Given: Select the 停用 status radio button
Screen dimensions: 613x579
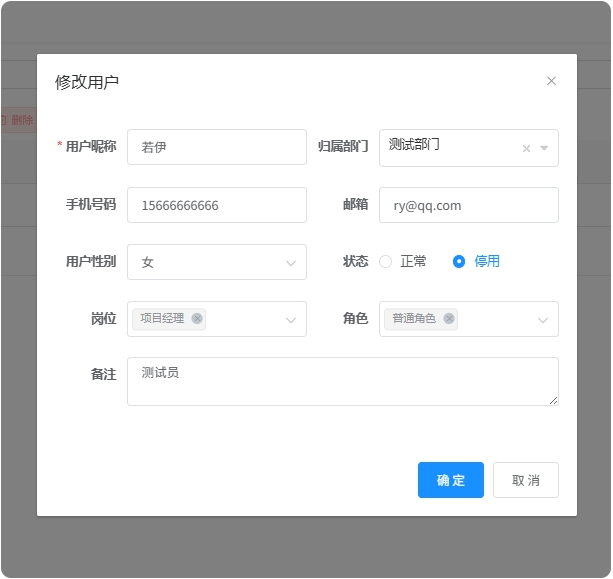Looking at the screenshot, I should point(459,262).
